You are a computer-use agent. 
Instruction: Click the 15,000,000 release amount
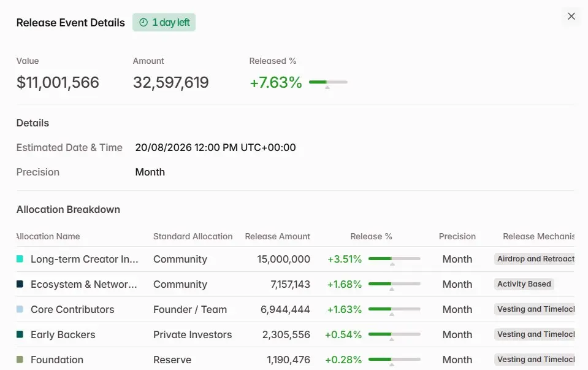pyautogui.click(x=283, y=259)
